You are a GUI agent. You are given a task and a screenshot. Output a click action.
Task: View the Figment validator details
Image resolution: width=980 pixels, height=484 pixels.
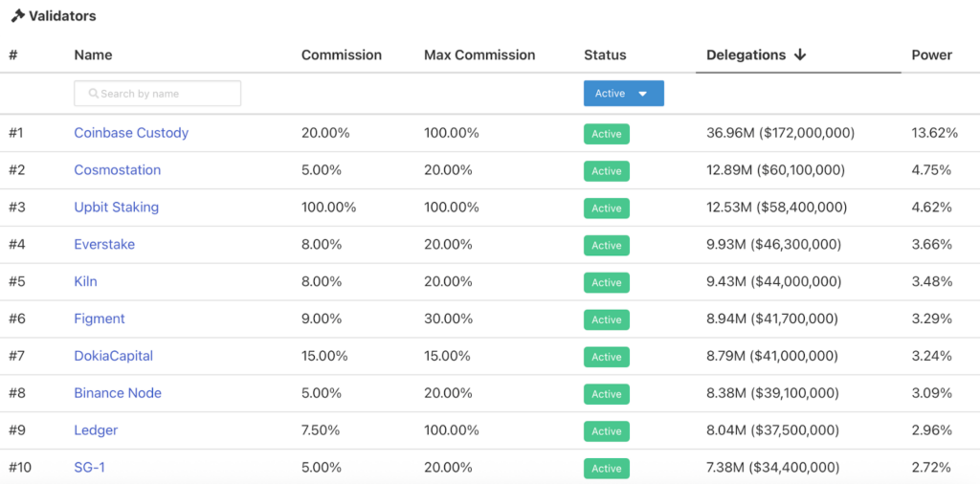coord(100,319)
